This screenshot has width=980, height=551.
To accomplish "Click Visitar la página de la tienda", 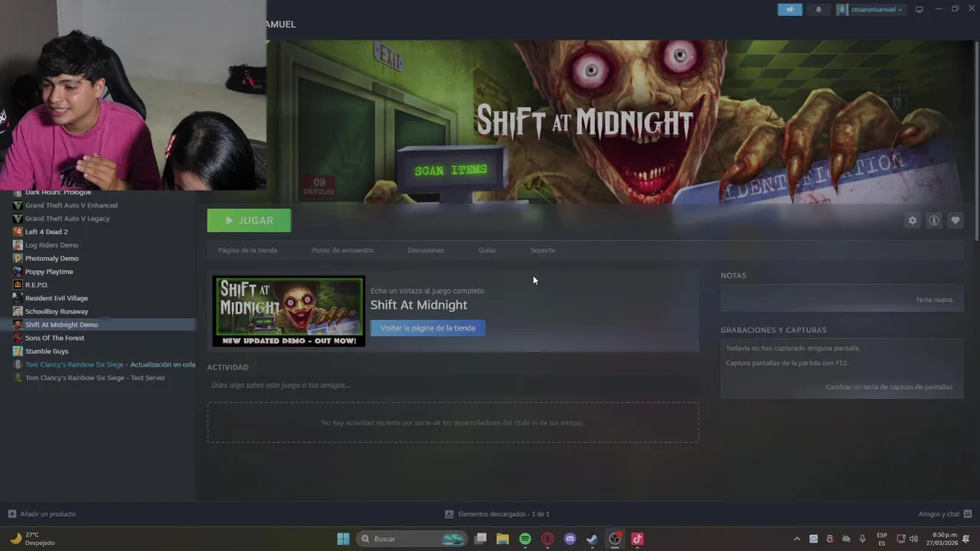I will (428, 328).
